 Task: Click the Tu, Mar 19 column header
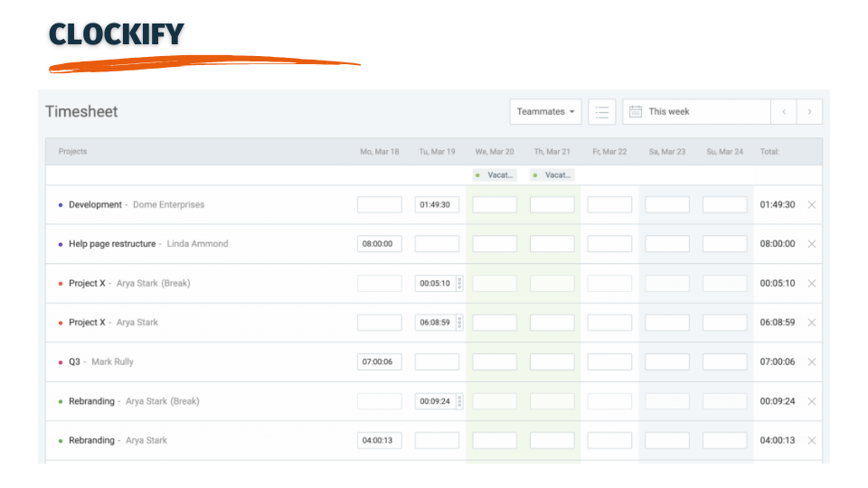438,152
